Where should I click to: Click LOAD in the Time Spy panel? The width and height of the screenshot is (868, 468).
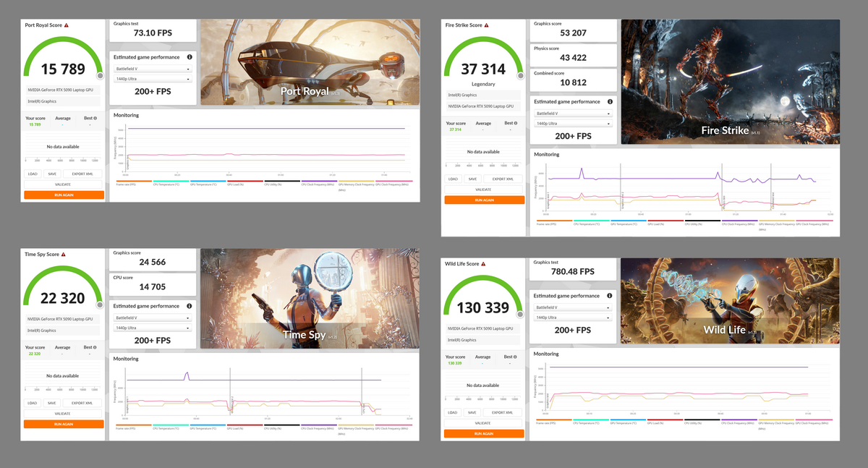click(33, 403)
